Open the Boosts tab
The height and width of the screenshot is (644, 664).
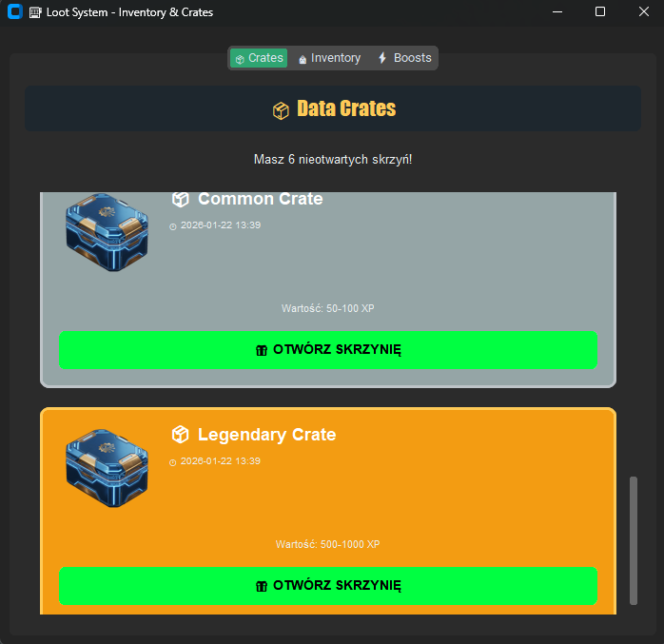click(x=404, y=58)
